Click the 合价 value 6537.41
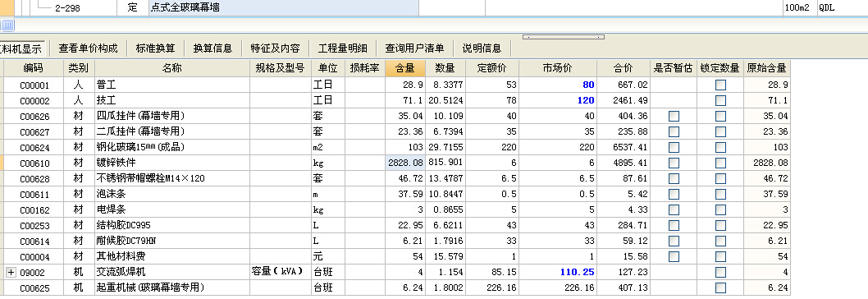 624,148
